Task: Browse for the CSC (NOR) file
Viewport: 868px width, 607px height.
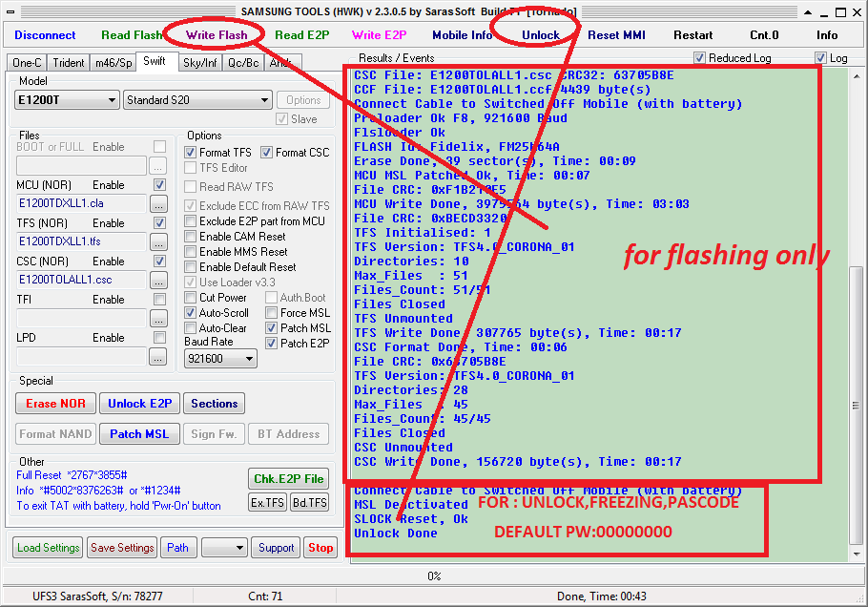Action: (158, 281)
